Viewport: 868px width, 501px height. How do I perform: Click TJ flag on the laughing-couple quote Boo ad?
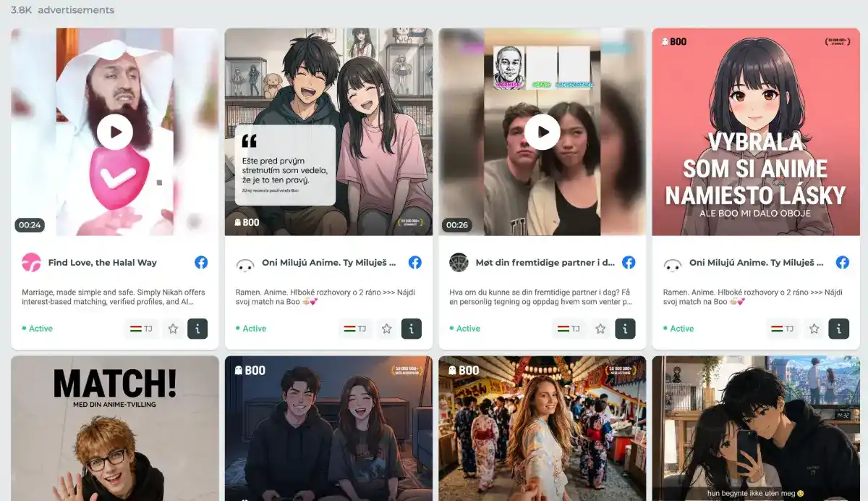click(x=355, y=329)
